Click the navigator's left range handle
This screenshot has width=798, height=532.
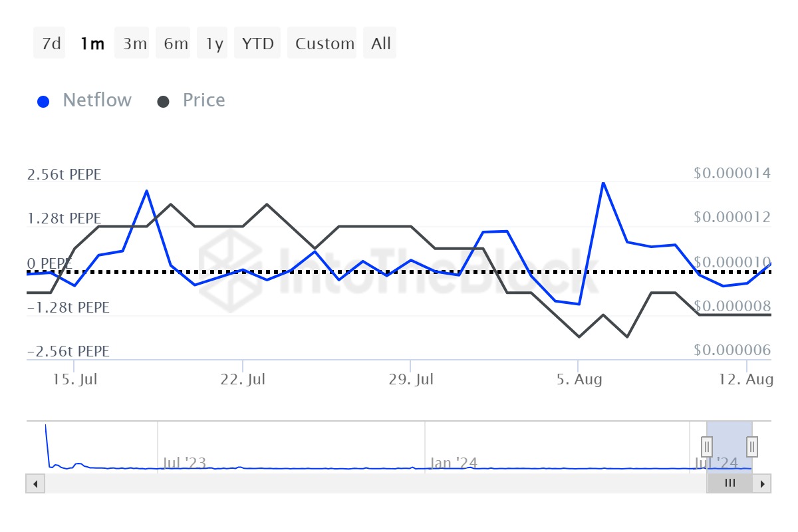coord(707,445)
